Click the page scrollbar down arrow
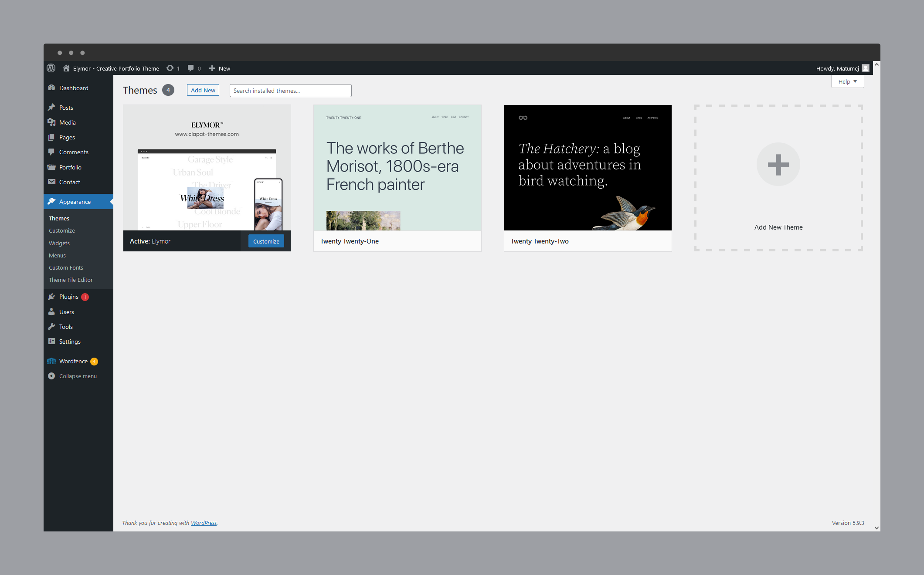The height and width of the screenshot is (575, 924). [x=876, y=528]
